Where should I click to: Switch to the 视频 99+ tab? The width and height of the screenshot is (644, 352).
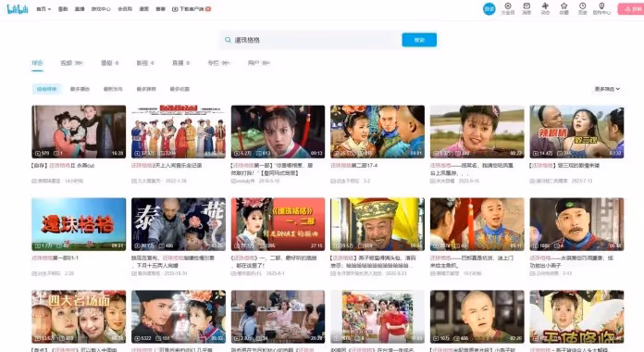(x=72, y=63)
